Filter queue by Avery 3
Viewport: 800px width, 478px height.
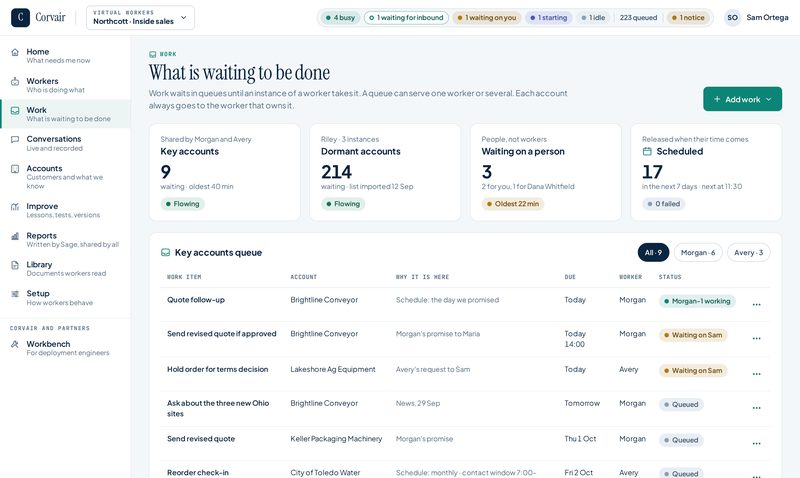click(x=748, y=253)
